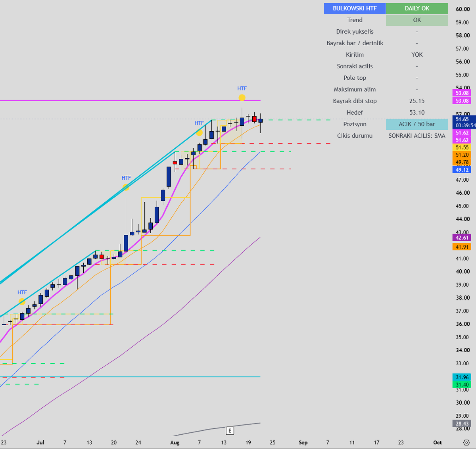
Task: Select the Kirilim row label
Action: coord(355,54)
